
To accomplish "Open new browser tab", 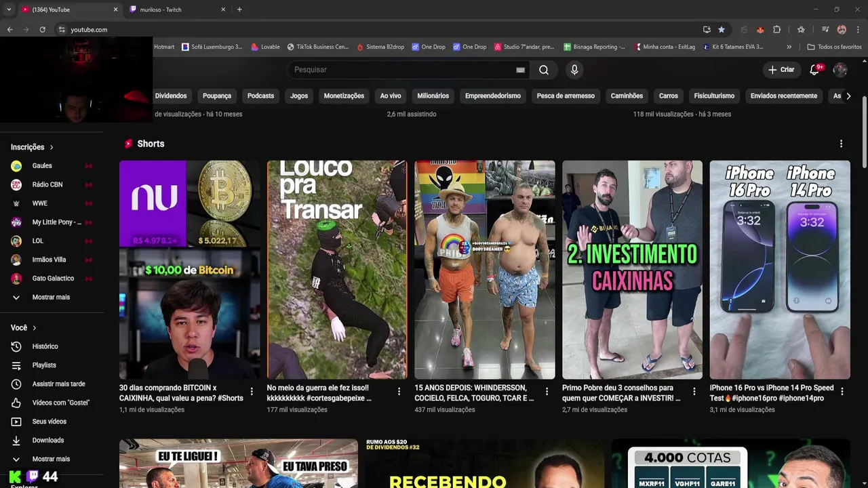I will [239, 9].
